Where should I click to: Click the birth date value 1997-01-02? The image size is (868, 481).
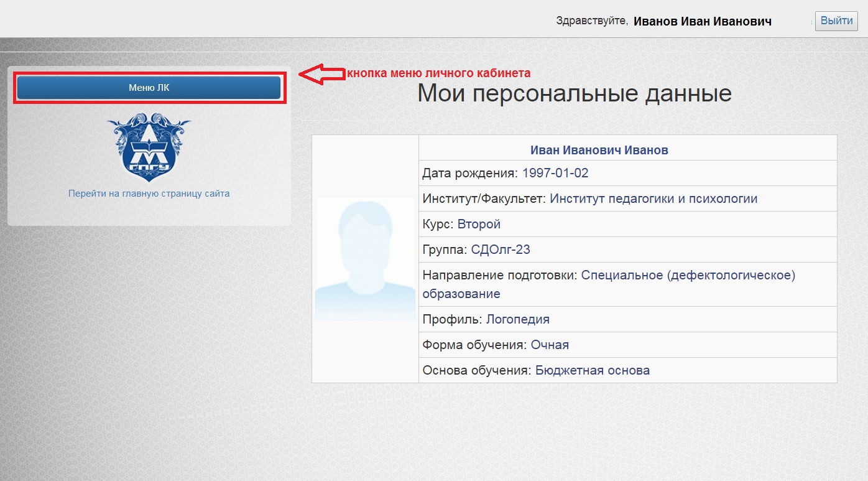tap(555, 174)
